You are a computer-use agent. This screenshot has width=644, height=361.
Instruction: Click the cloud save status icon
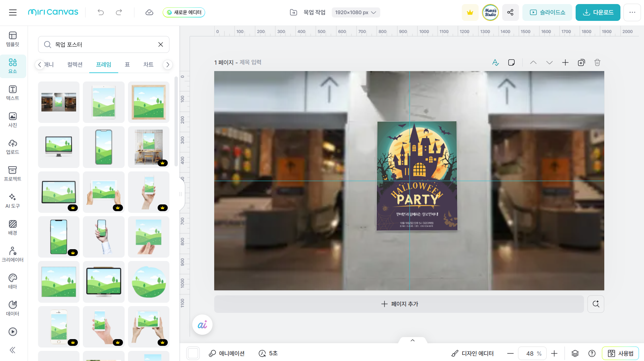coord(149,12)
